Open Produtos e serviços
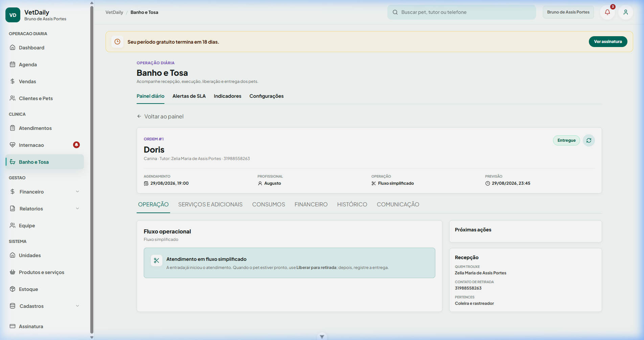This screenshot has height=340, width=644. click(x=45, y=272)
